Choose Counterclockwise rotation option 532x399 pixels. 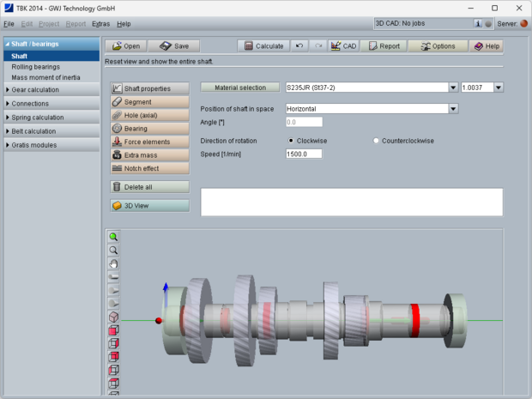point(376,140)
